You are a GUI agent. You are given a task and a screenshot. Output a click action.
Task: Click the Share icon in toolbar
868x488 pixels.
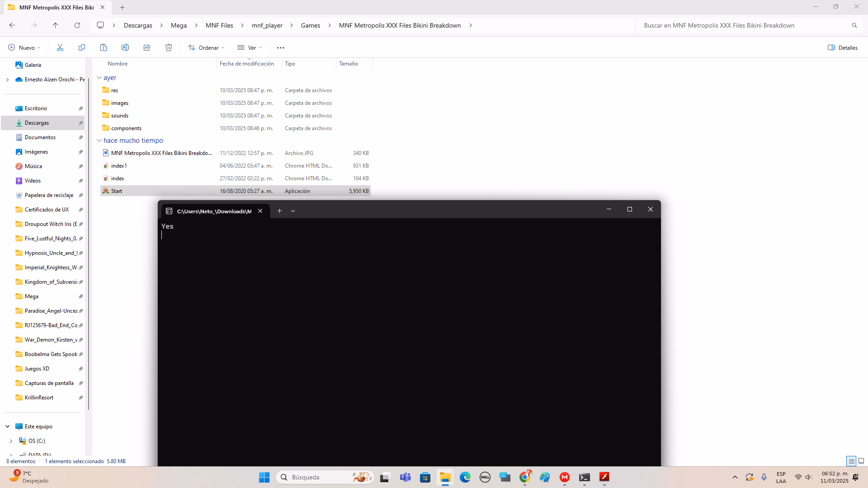147,47
